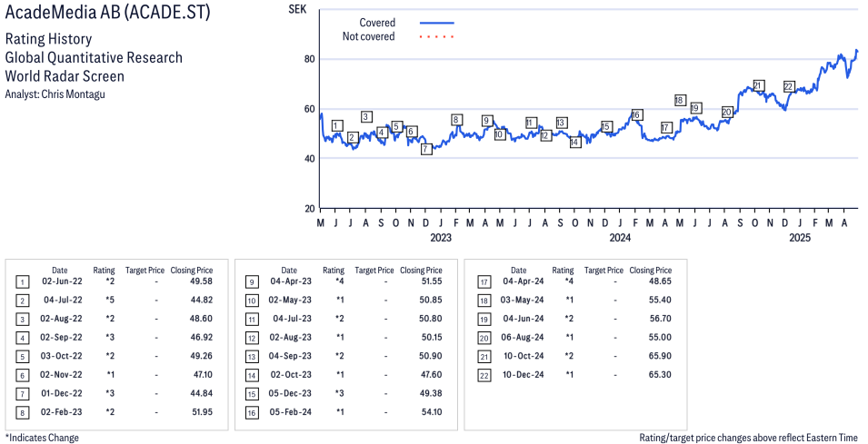Click numbered box 4 beside 02-Sep-22 in the table
868x444 pixels.
click(22, 339)
